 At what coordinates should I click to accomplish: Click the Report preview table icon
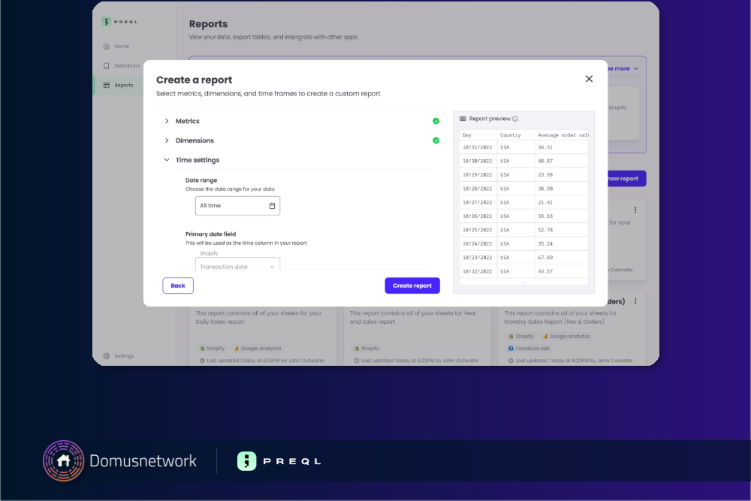[x=463, y=119]
